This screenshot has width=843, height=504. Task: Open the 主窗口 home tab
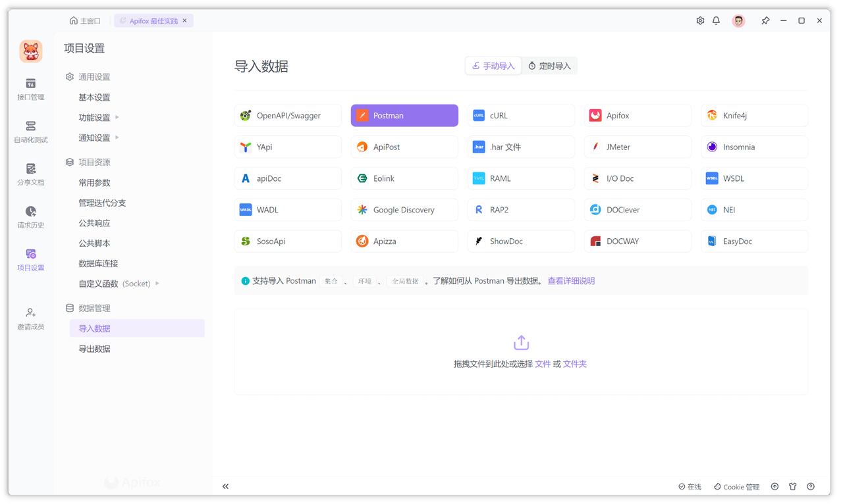click(85, 21)
